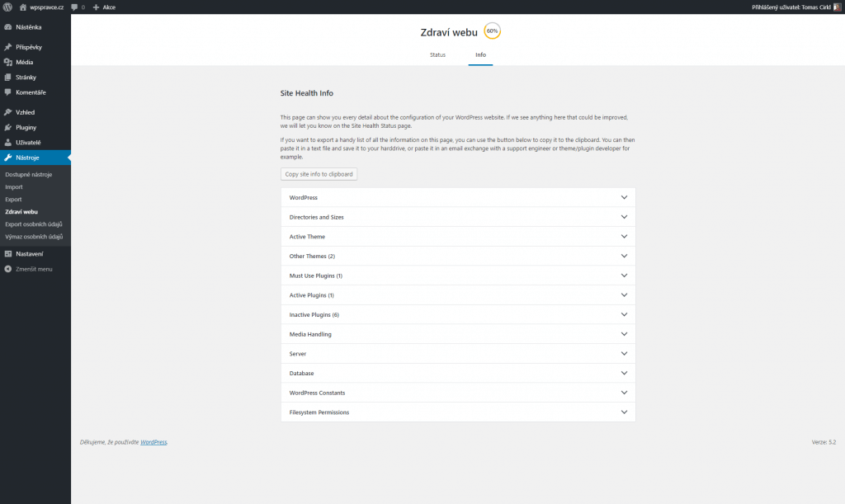Expand the Filesystem Permissions section
Image resolution: width=845 pixels, height=504 pixels.
457,412
